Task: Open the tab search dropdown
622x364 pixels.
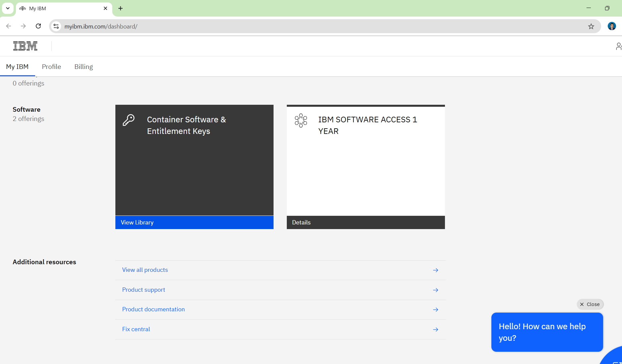Action: pos(8,8)
